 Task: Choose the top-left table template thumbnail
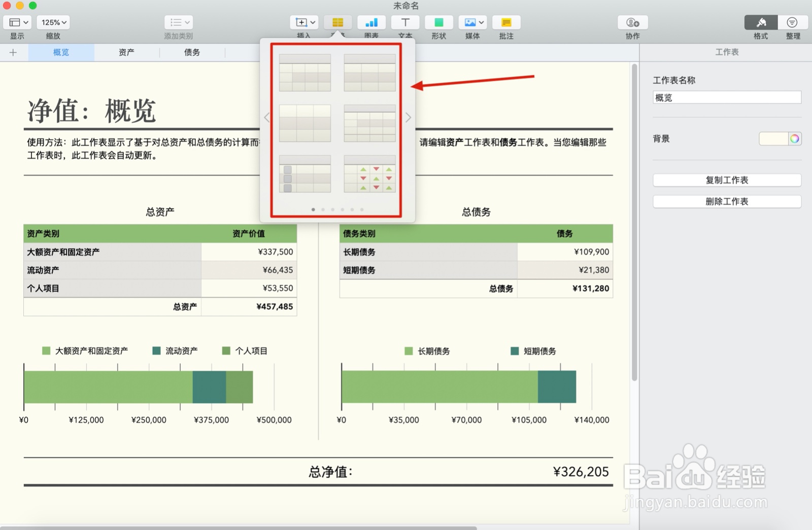tap(305, 72)
